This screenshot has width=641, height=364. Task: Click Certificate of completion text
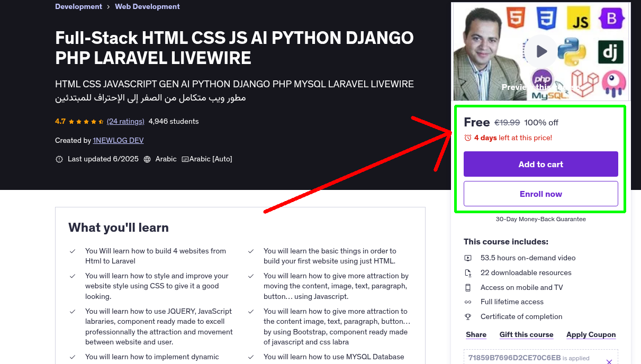(x=521, y=317)
